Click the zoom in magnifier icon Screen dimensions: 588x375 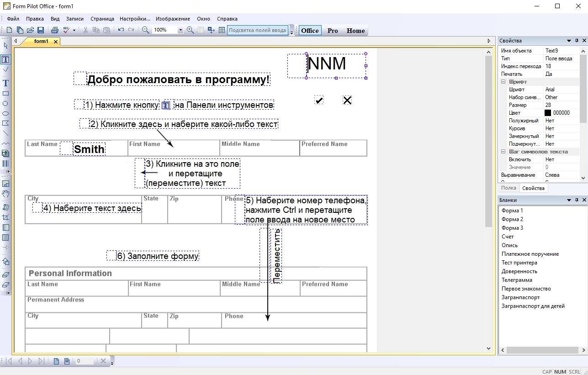click(x=191, y=30)
